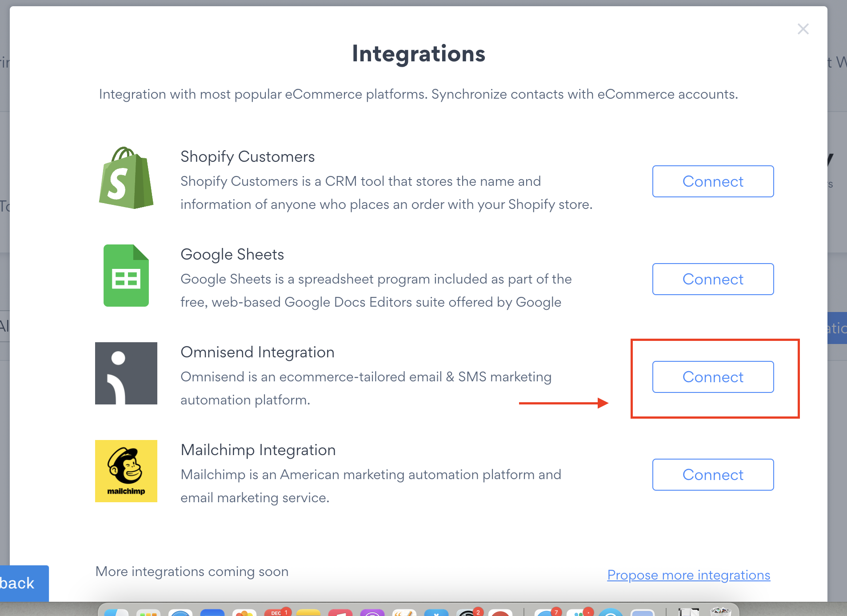Viewport: 847px width, 616px height.
Task: Select the Google Sheets title
Action: pyautogui.click(x=232, y=254)
